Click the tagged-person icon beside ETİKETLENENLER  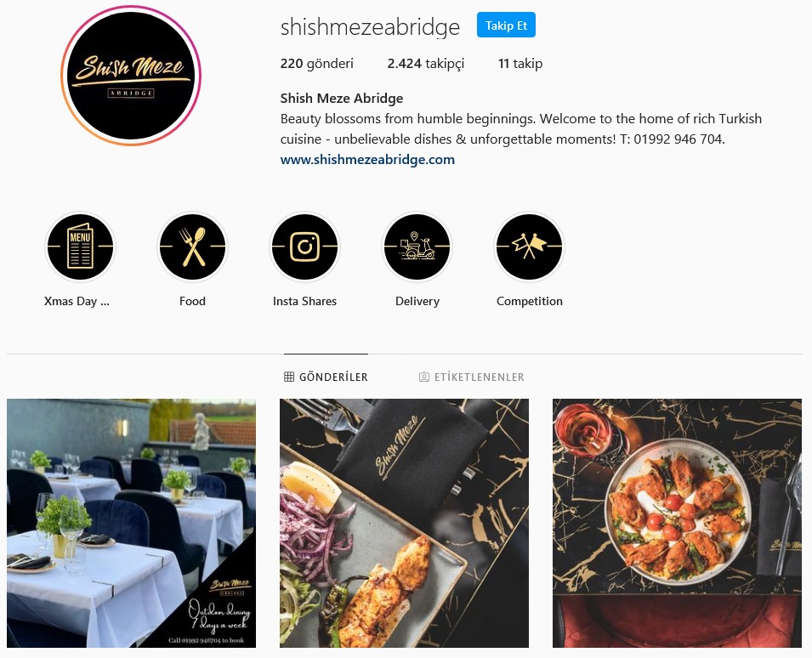pos(423,377)
